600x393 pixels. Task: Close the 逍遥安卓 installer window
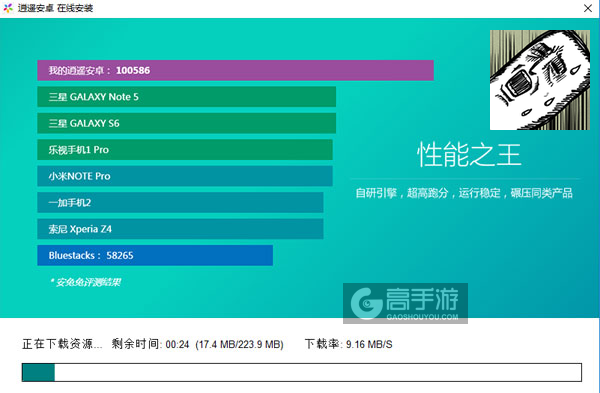click(588, 8)
